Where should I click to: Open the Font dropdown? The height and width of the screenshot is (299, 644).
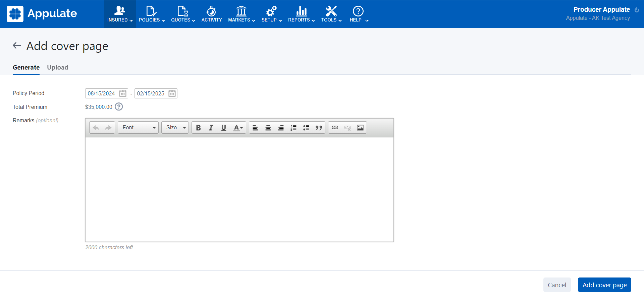tap(138, 128)
